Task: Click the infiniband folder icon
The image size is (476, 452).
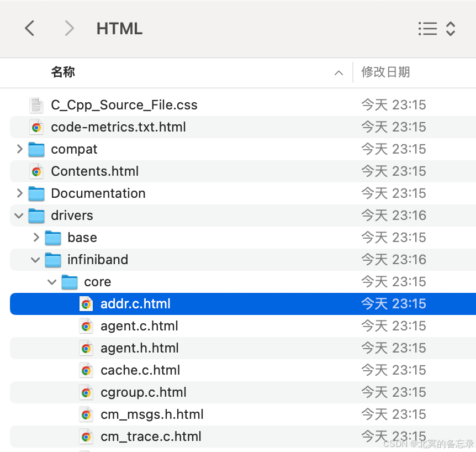Action: (x=53, y=260)
